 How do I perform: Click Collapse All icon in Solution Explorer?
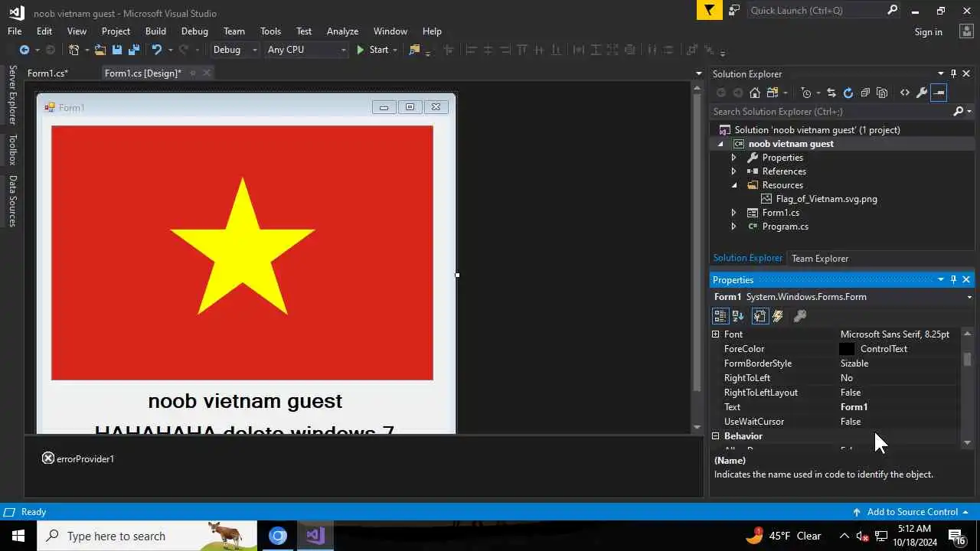pyautogui.click(x=865, y=93)
